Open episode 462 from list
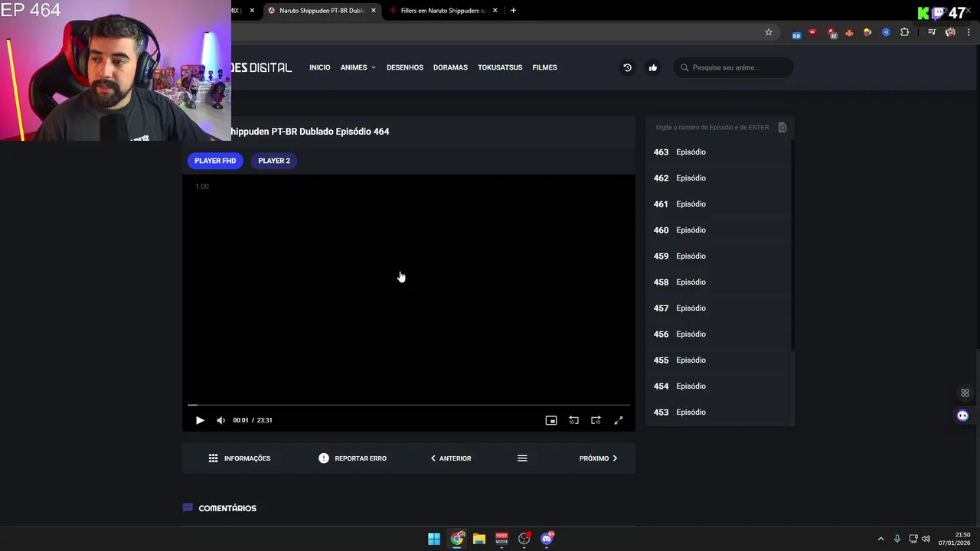The width and height of the screenshot is (980, 551). [x=717, y=178]
